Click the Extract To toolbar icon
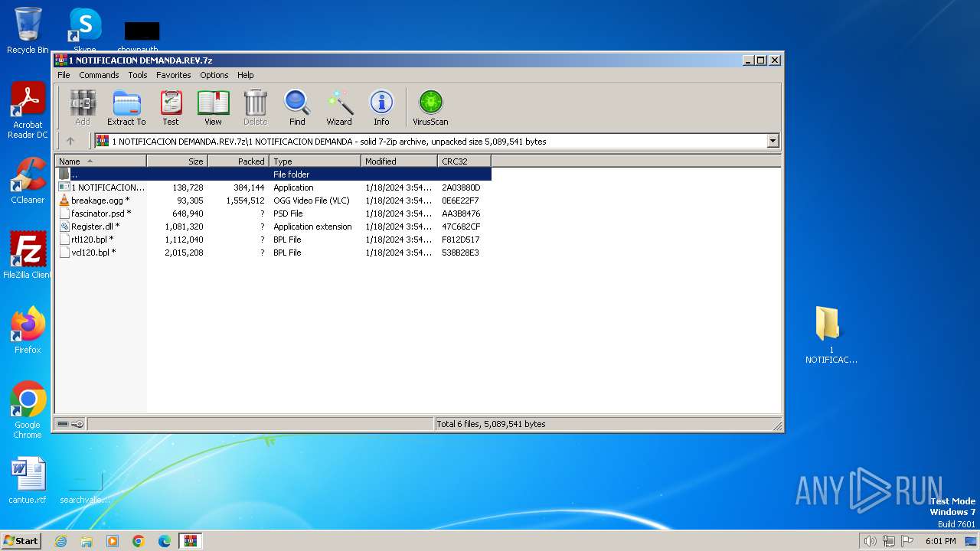The height and width of the screenshot is (551, 980). [126, 107]
